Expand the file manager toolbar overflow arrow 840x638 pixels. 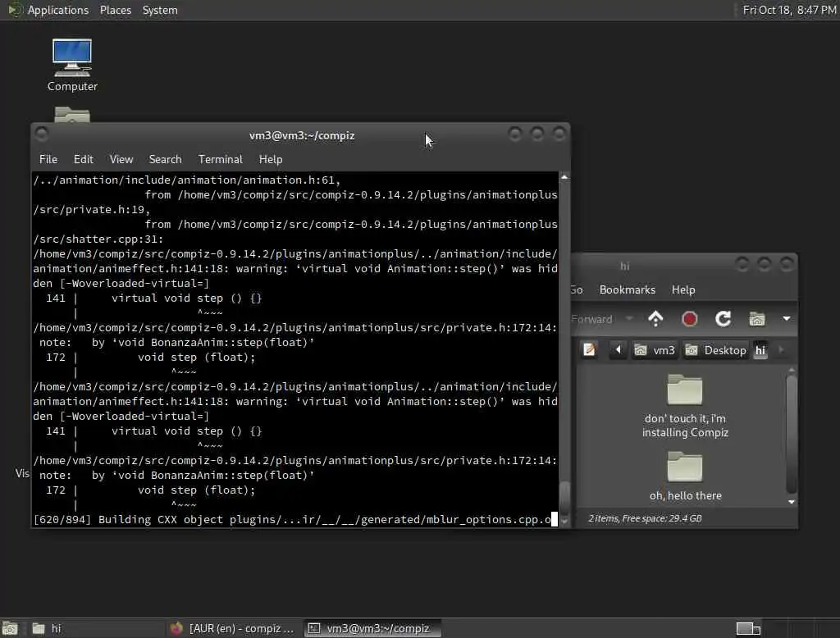tap(787, 319)
